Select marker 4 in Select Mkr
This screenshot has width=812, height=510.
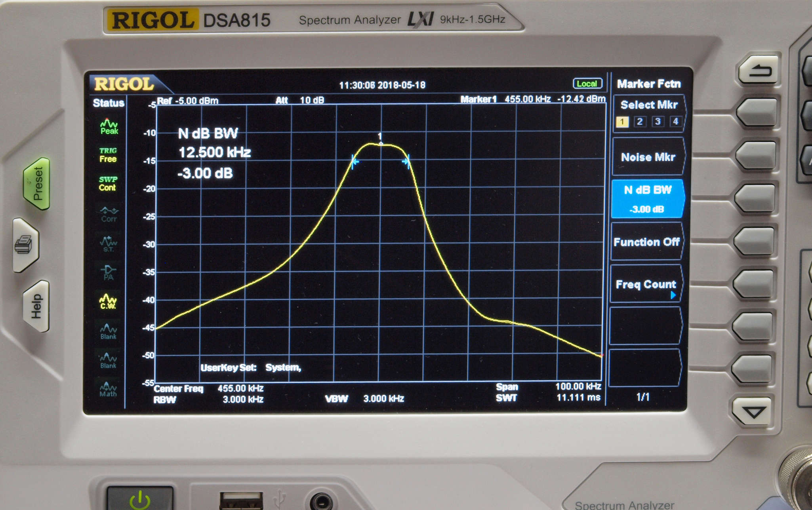pyautogui.click(x=675, y=121)
